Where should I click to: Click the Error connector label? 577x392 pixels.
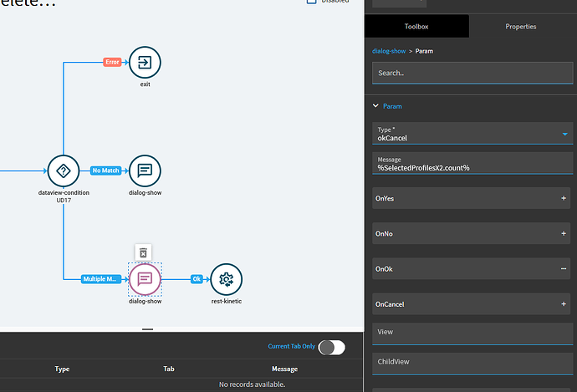coord(112,62)
